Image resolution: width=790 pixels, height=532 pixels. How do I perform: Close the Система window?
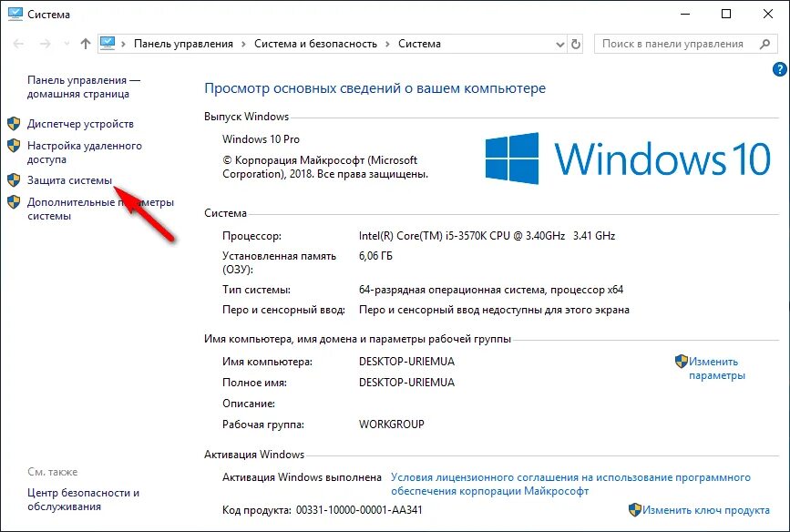click(x=768, y=14)
